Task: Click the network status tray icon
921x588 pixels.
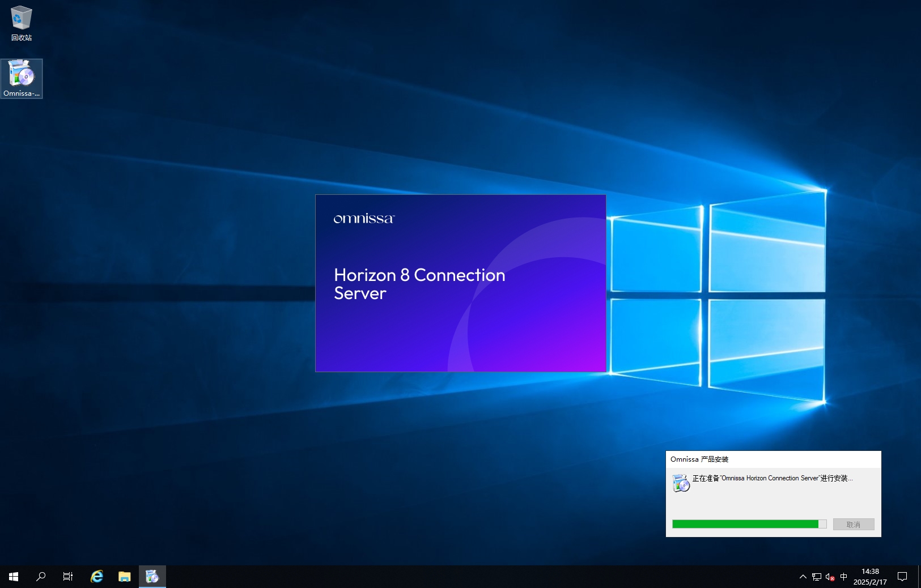Action: pos(816,577)
